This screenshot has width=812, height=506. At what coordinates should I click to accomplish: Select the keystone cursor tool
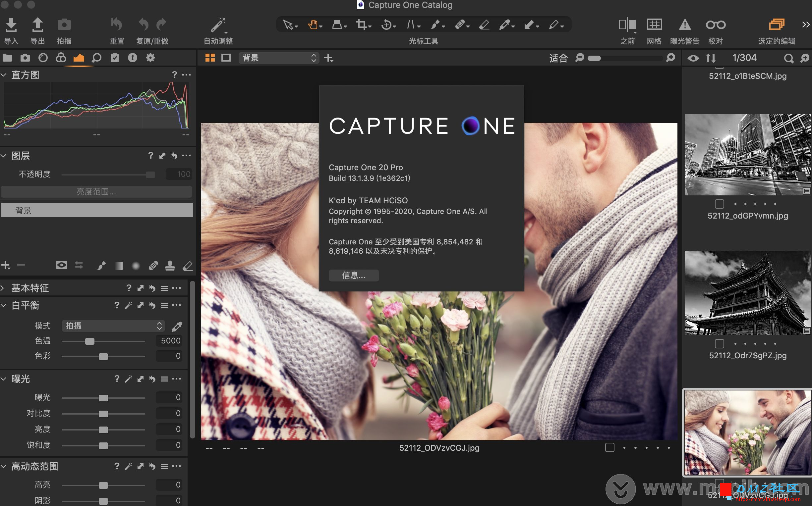coord(411,25)
